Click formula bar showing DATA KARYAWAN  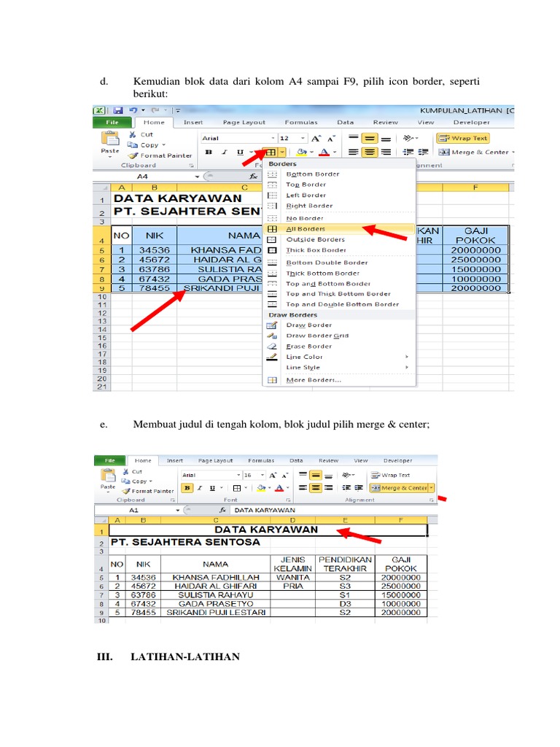tap(333, 510)
